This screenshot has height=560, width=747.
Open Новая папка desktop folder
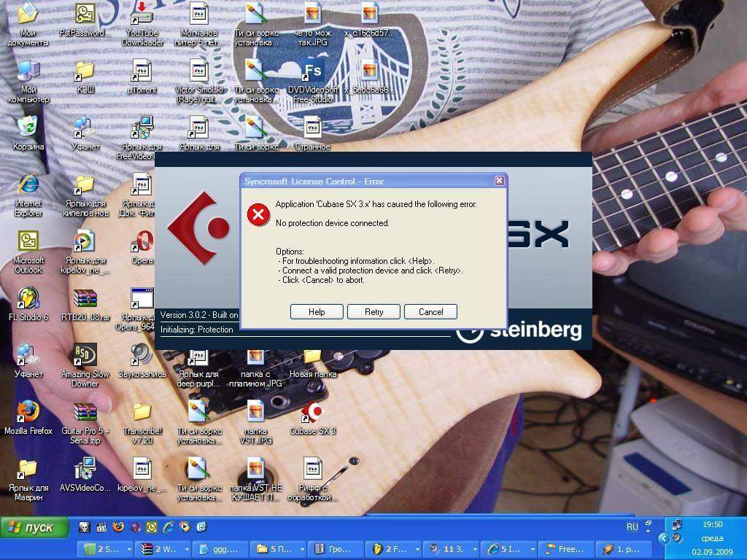click(x=312, y=365)
